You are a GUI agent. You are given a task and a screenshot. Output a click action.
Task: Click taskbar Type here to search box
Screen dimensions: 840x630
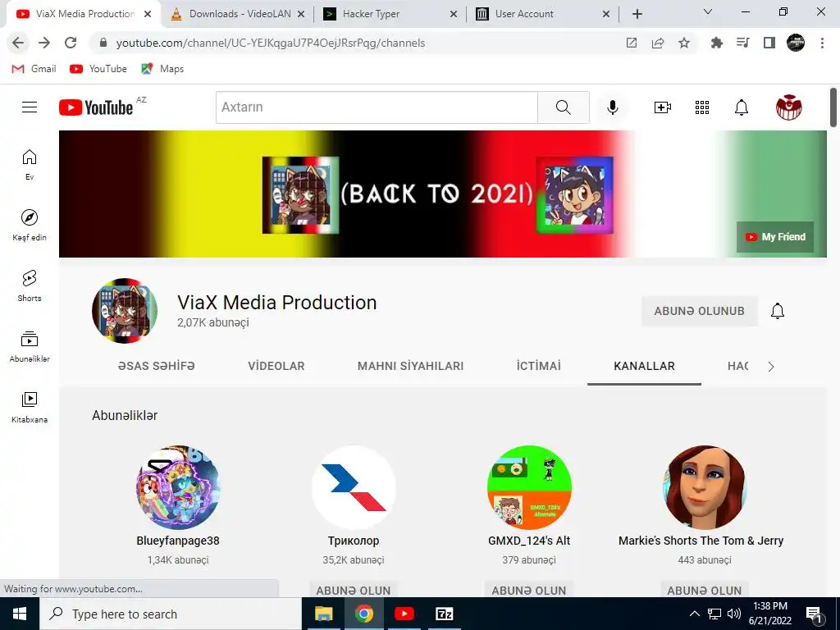(171, 614)
